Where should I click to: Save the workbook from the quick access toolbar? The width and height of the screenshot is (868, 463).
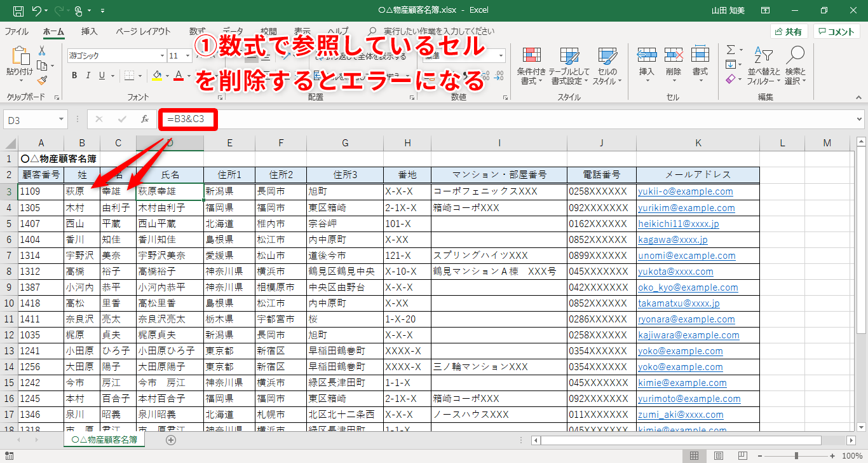point(18,11)
